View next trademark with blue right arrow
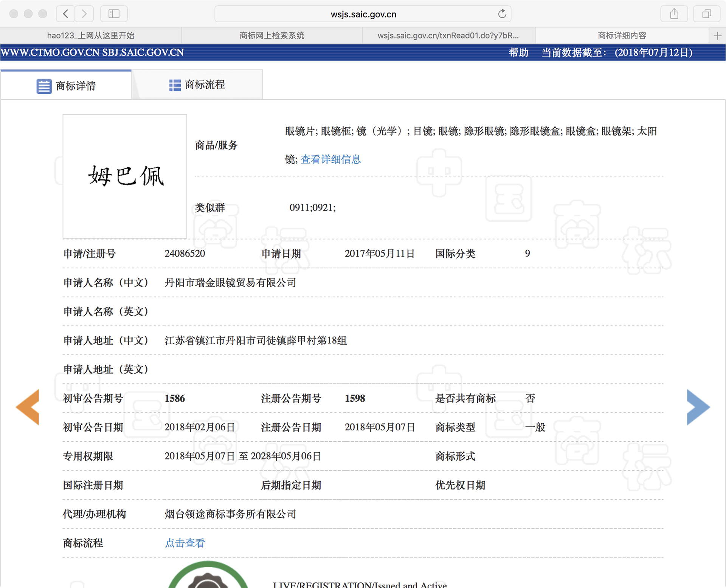 [x=698, y=407]
